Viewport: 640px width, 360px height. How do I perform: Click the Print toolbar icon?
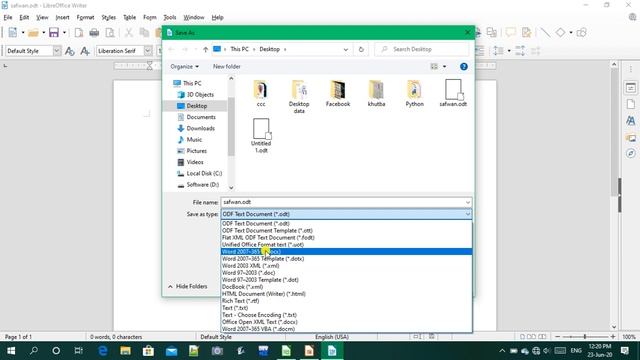pos(94,33)
